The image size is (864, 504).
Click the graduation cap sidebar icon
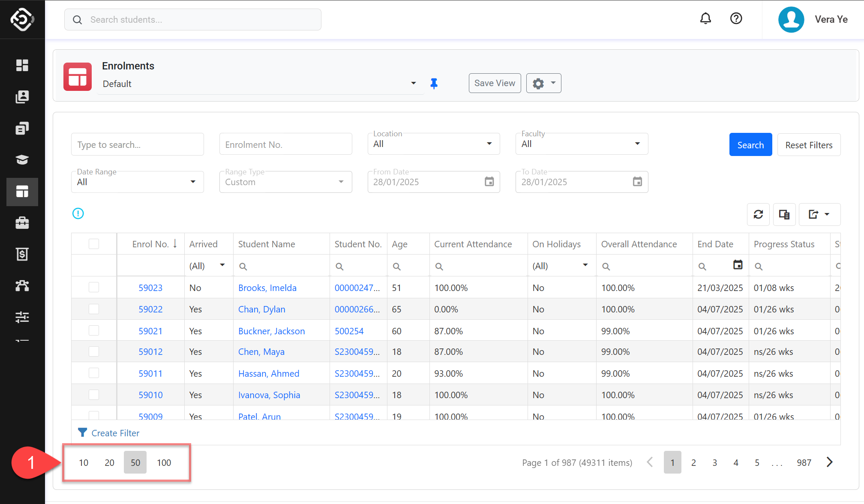point(22,159)
